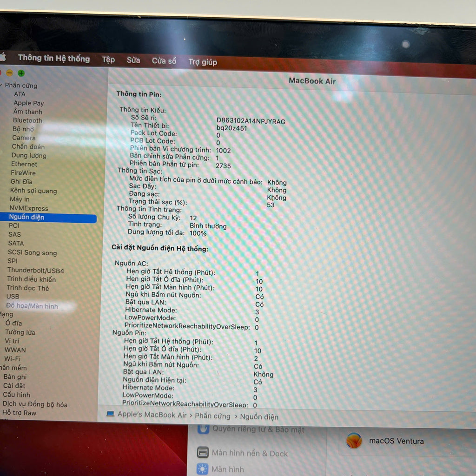Open the Màn hình settings icon
This screenshot has width=476, height=476.
pyautogui.click(x=202, y=469)
